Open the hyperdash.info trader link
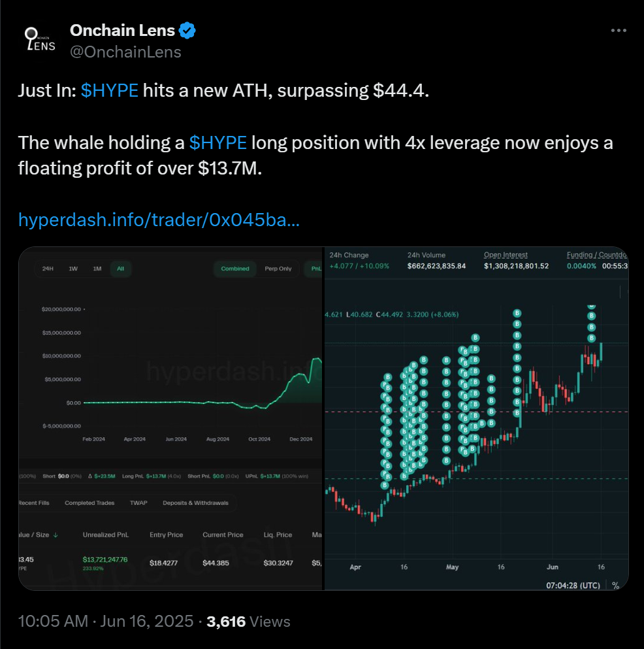This screenshot has width=644, height=649. [x=159, y=220]
